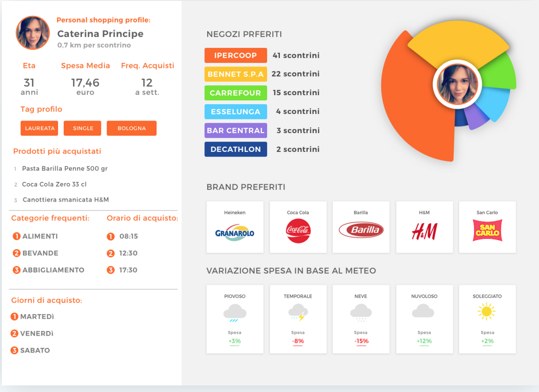Click the BRAND PREFERITI heading

(246, 187)
